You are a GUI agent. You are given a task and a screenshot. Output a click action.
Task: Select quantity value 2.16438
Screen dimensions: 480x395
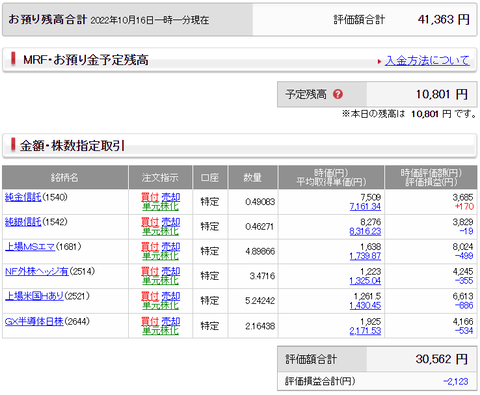coord(260,326)
